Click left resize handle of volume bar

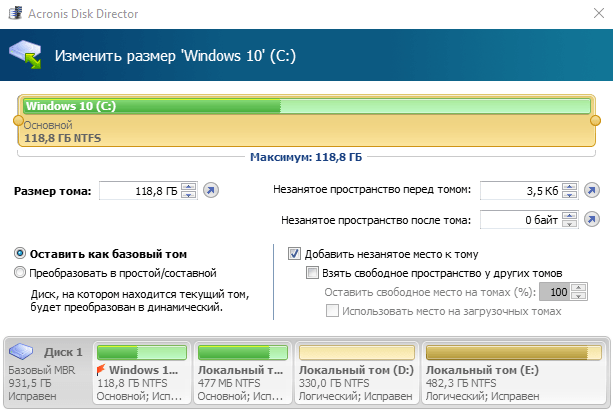coord(18,120)
